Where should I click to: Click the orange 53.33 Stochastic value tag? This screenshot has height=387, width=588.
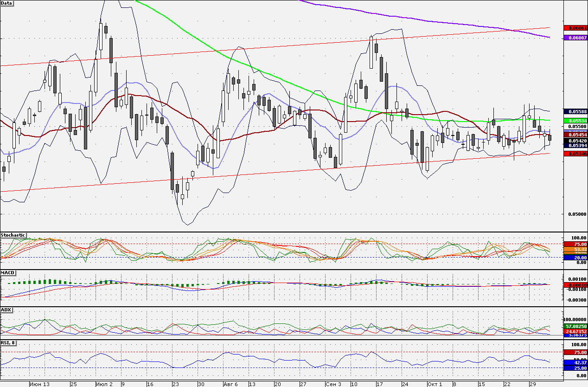(575, 250)
